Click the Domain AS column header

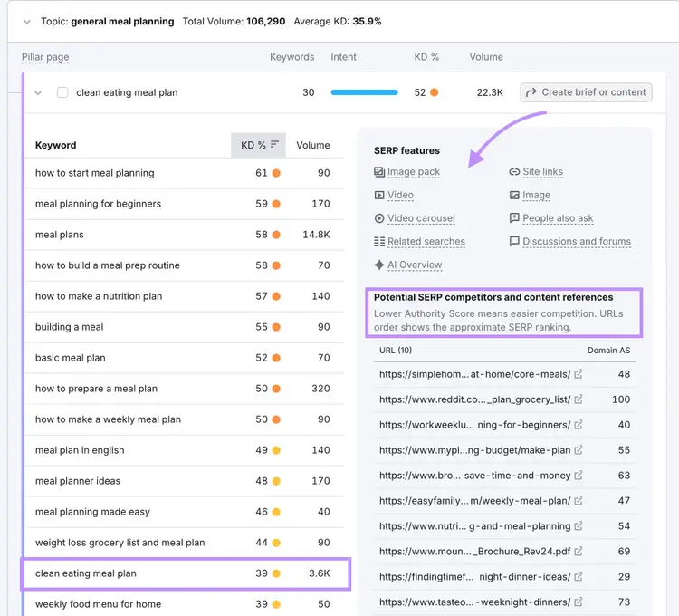608,350
